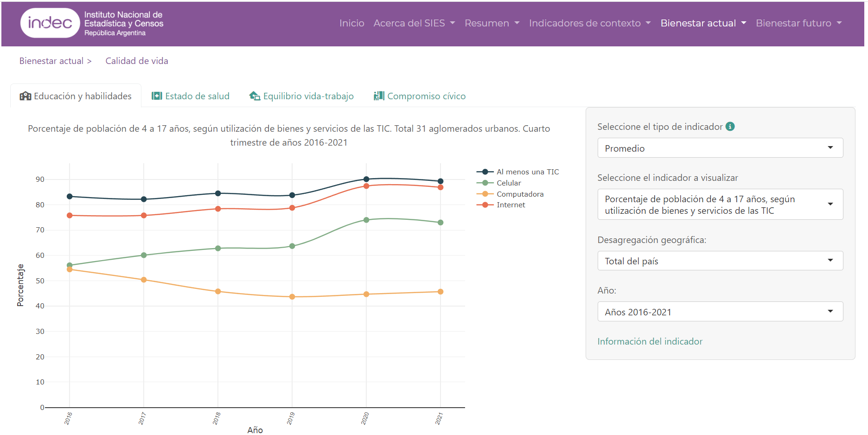This screenshot has width=868, height=435.
Task: Open the Promedio indicator type dropdown
Action: pos(720,148)
